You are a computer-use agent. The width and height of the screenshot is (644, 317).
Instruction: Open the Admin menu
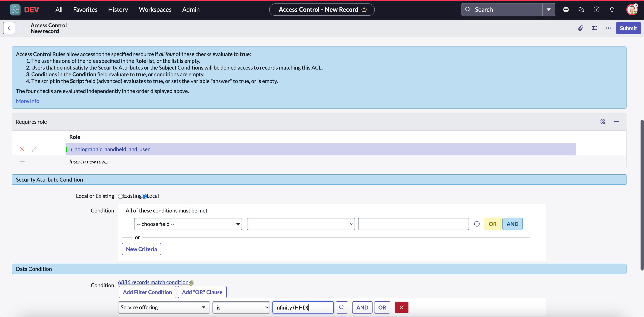pyautogui.click(x=191, y=9)
